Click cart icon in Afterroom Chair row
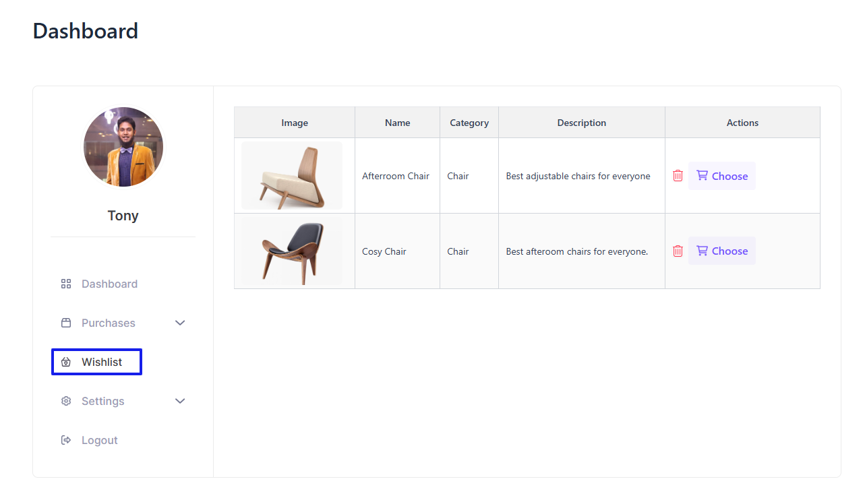The height and width of the screenshot is (504, 865). 702,176
